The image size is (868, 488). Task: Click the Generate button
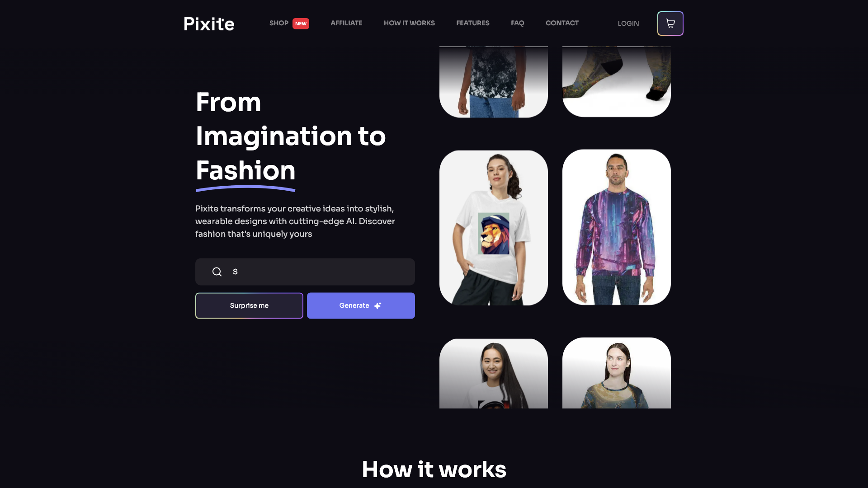click(361, 305)
